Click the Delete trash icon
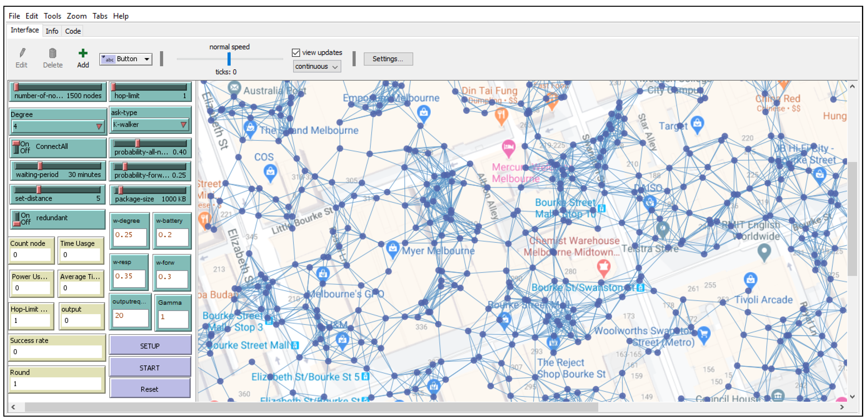 tap(53, 53)
